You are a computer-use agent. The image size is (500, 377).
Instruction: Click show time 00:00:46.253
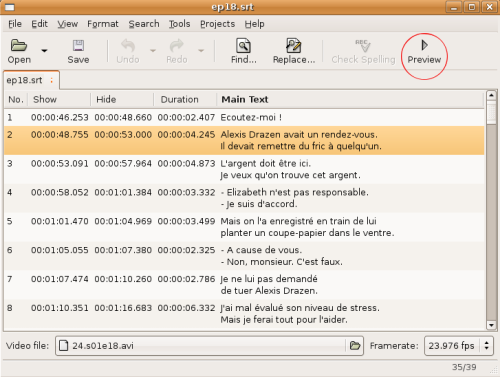pos(60,117)
